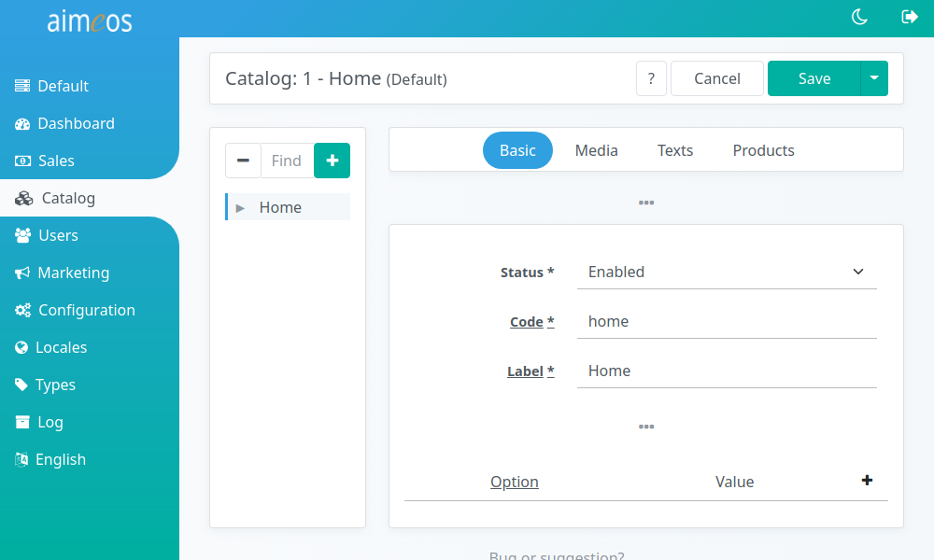
Task: Switch to the Media tab
Action: point(596,150)
